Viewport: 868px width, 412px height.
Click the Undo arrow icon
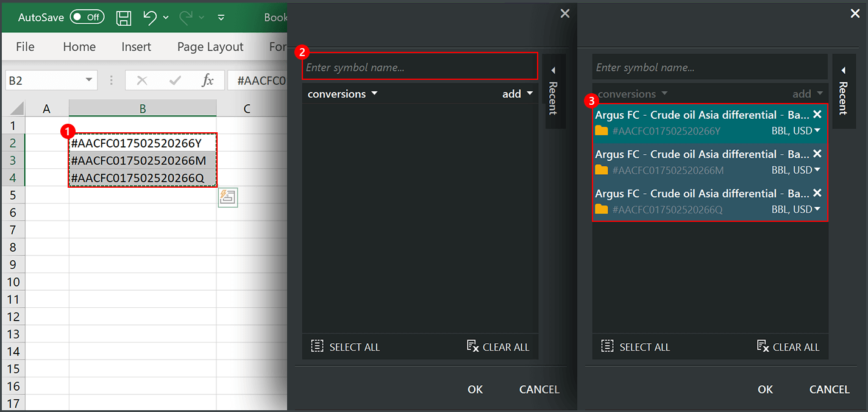(x=150, y=18)
